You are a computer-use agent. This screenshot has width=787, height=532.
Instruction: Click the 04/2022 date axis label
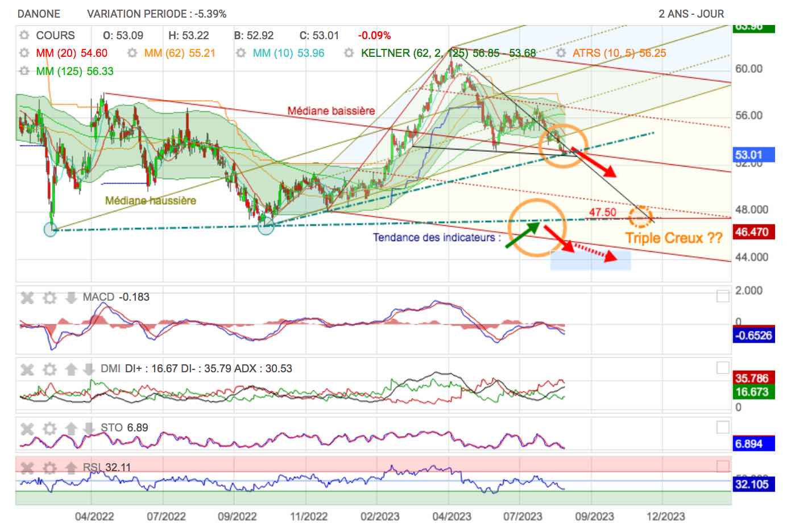[x=94, y=516]
